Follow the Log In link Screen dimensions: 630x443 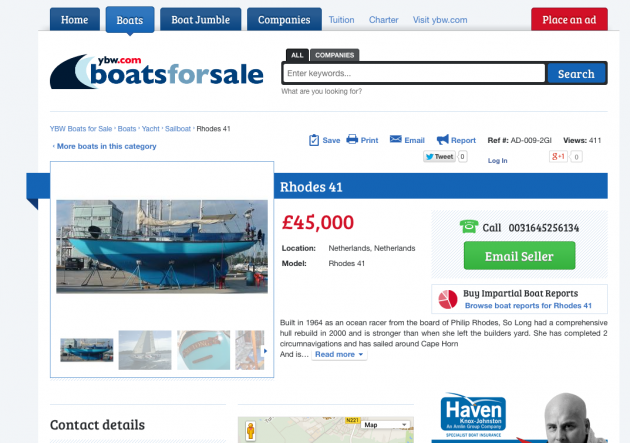pos(497,160)
